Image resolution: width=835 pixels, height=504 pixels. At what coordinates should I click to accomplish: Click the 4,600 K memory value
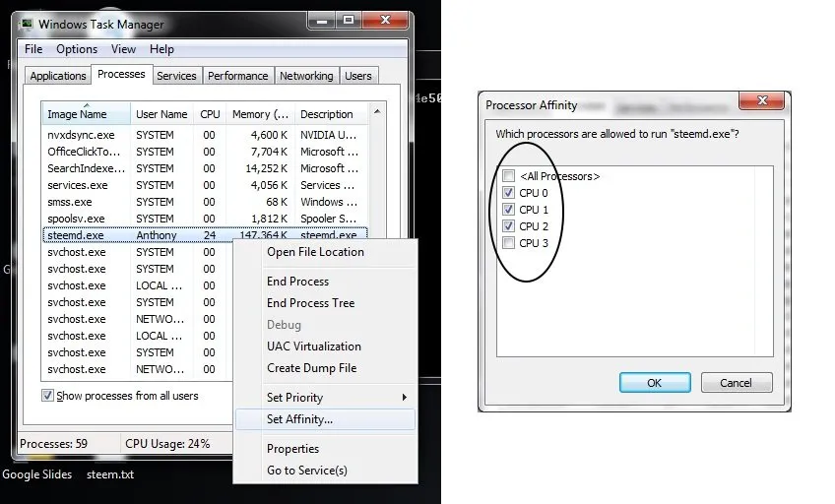269,135
